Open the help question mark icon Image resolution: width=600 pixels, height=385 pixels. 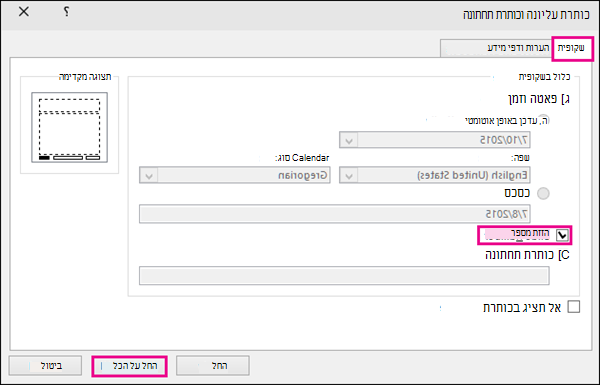(66, 12)
